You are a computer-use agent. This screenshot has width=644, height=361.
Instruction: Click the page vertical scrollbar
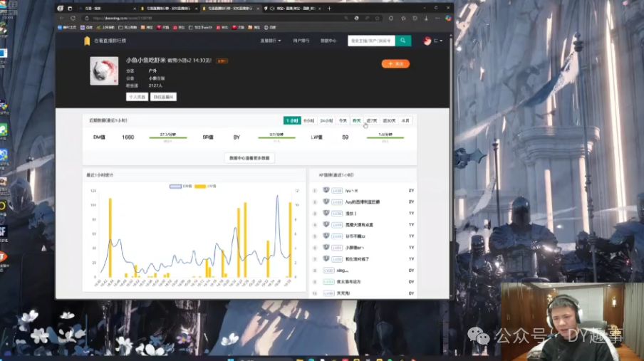pos(451,140)
